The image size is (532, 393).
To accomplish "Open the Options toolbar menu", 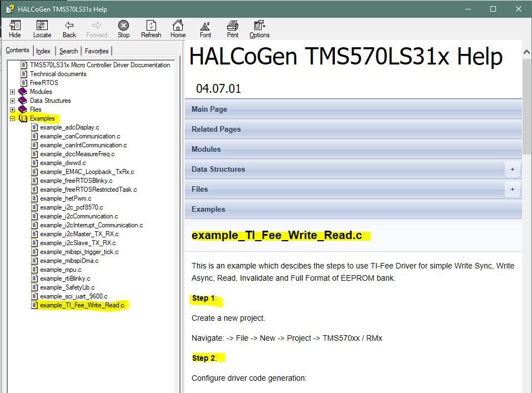I will pyautogui.click(x=259, y=26).
